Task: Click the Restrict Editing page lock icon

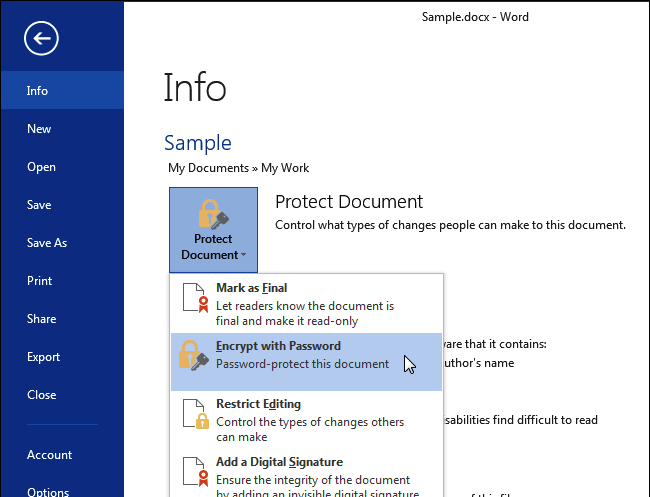Action: (x=196, y=414)
